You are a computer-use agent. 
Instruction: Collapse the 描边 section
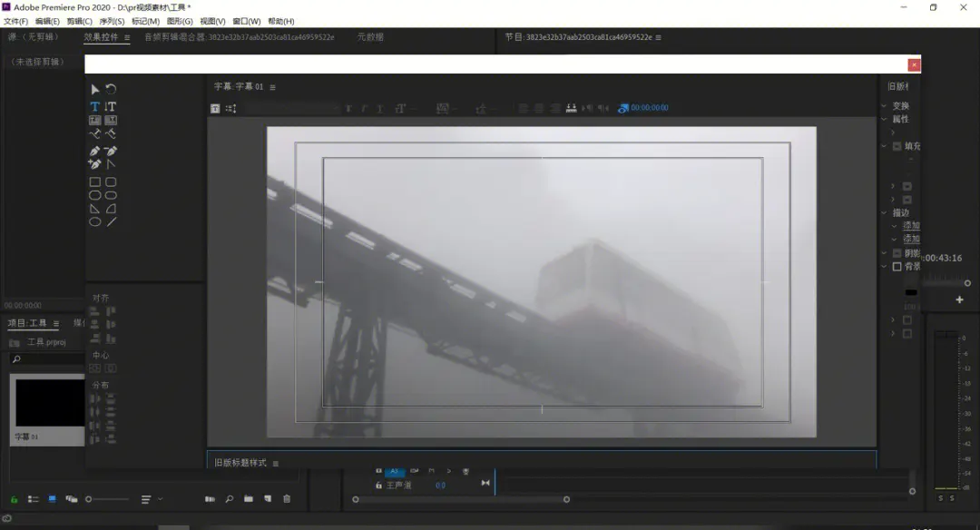[x=884, y=213]
